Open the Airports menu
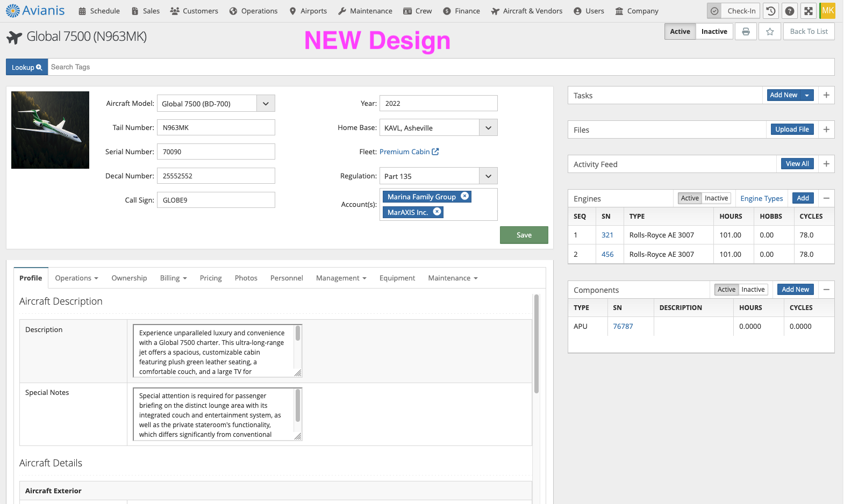This screenshot has height=504, width=844. (308, 11)
